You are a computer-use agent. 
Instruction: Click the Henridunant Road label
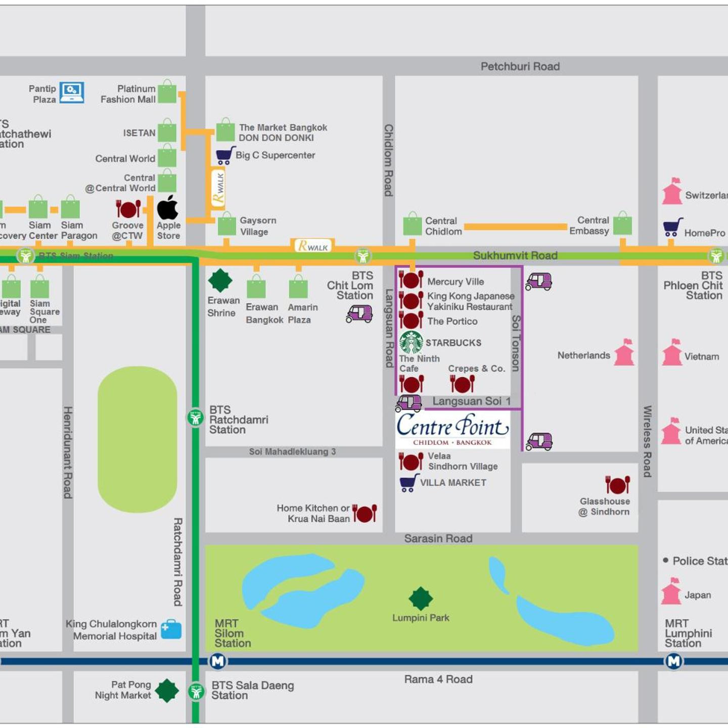pyautogui.click(x=68, y=452)
